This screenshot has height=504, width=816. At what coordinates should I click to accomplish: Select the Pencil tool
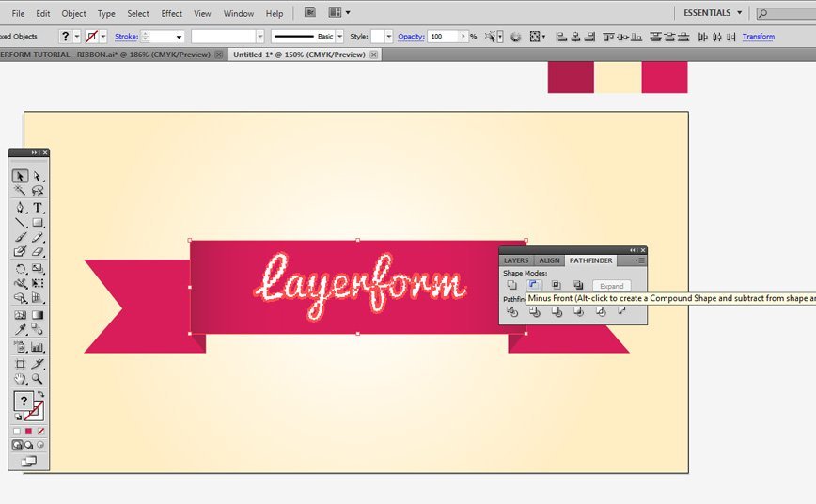[x=38, y=237]
